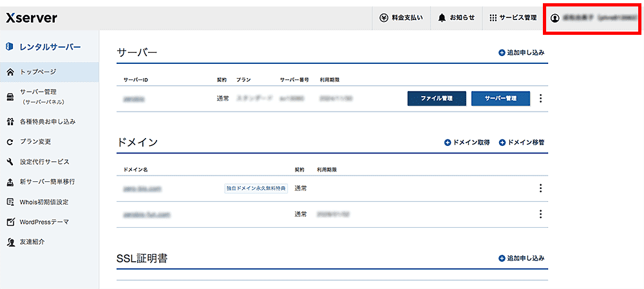Viewport: 644px width, 289px height.
Task: Click 追加申し込み link in SSL証明書 section
Action: coord(526,259)
